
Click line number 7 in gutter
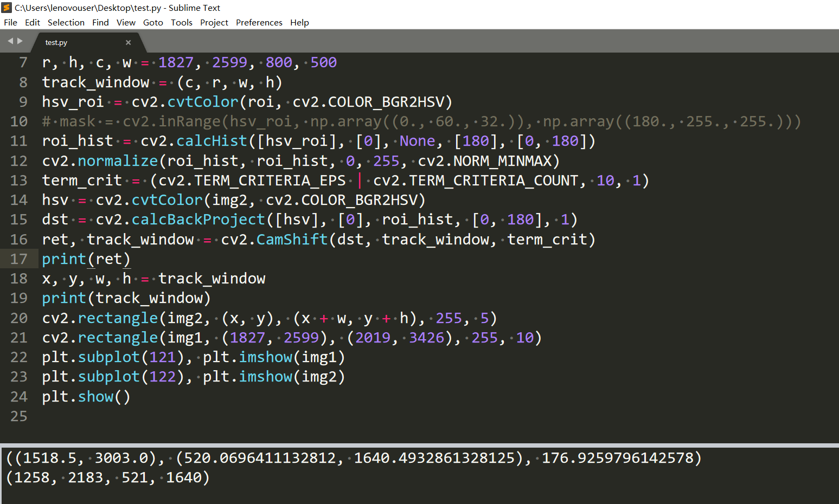click(x=23, y=63)
